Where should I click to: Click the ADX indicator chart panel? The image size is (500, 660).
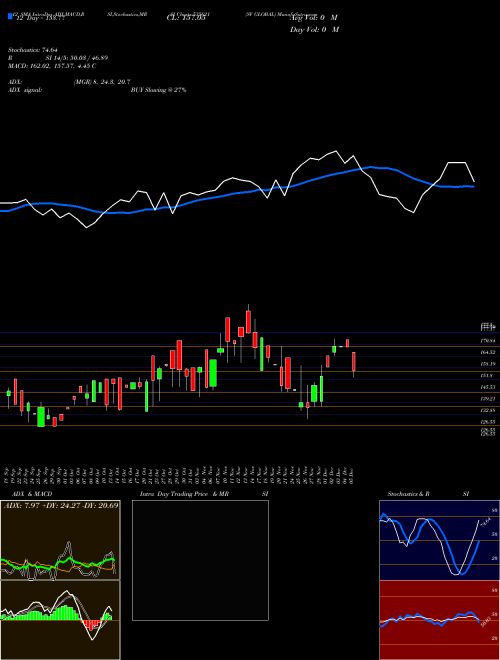(60, 540)
